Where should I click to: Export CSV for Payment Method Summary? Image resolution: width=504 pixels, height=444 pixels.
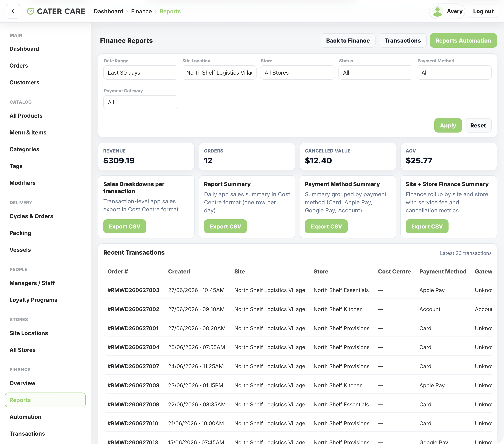coord(326,226)
